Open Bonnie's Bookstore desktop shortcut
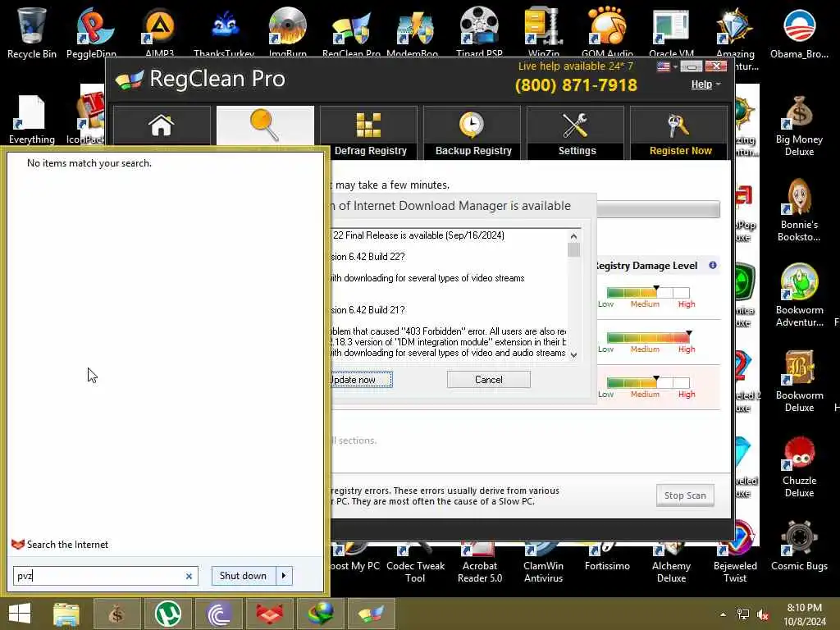Viewport: 840px width, 630px height. click(x=799, y=211)
